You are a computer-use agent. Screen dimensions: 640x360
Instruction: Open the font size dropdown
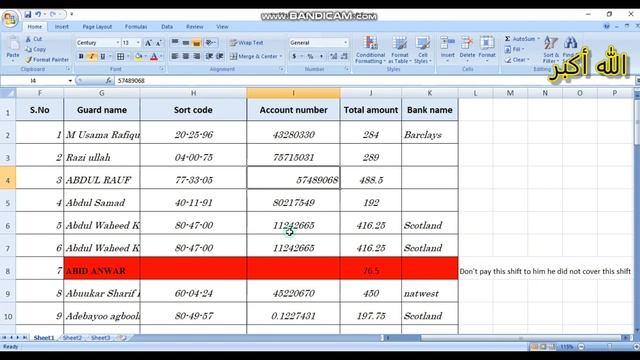[x=138, y=42]
